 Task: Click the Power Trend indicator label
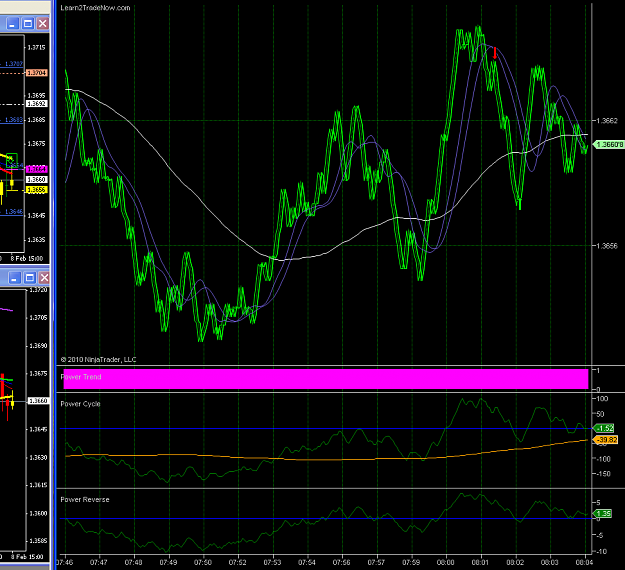[x=81, y=377]
